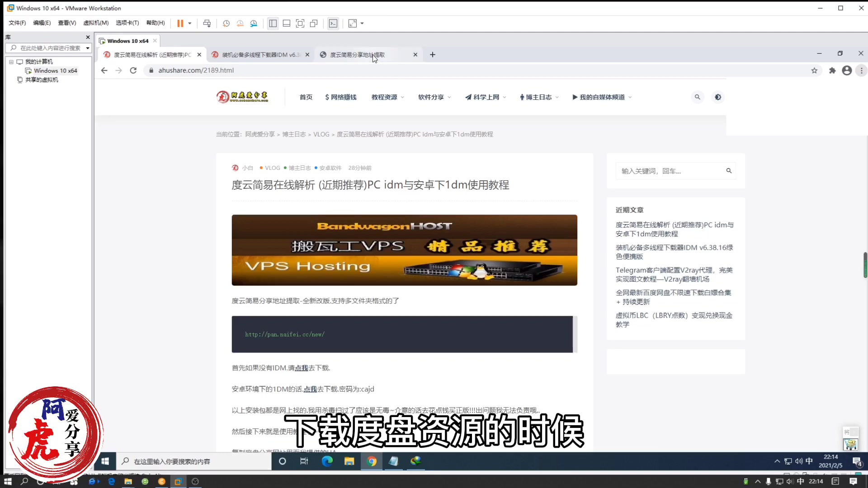Image resolution: width=868 pixels, height=488 pixels.
Task: Reload the ahushare page
Action: pos(133,70)
